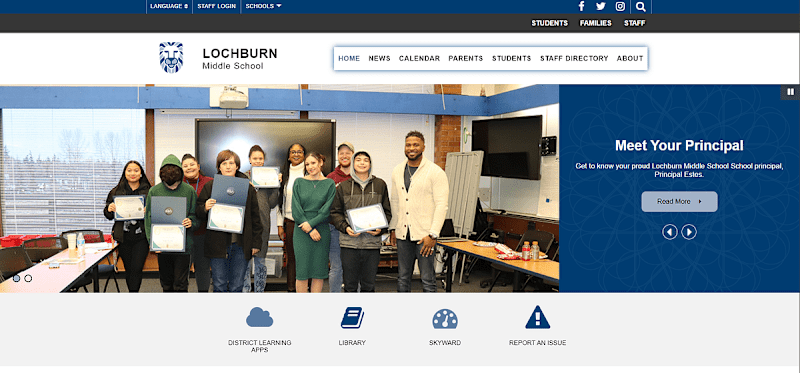Click the Skyward text label
800x373 pixels.
pyautogui.click(x=445, y=343)
